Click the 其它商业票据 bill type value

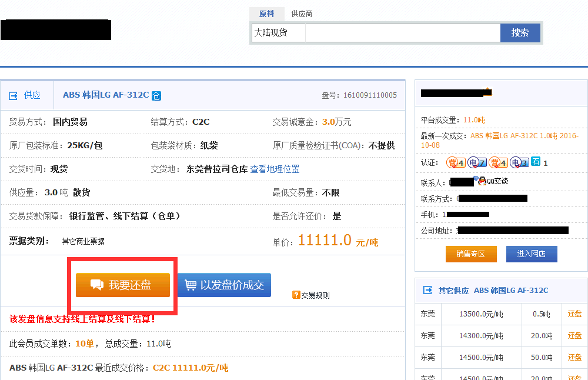pos(83,241)
